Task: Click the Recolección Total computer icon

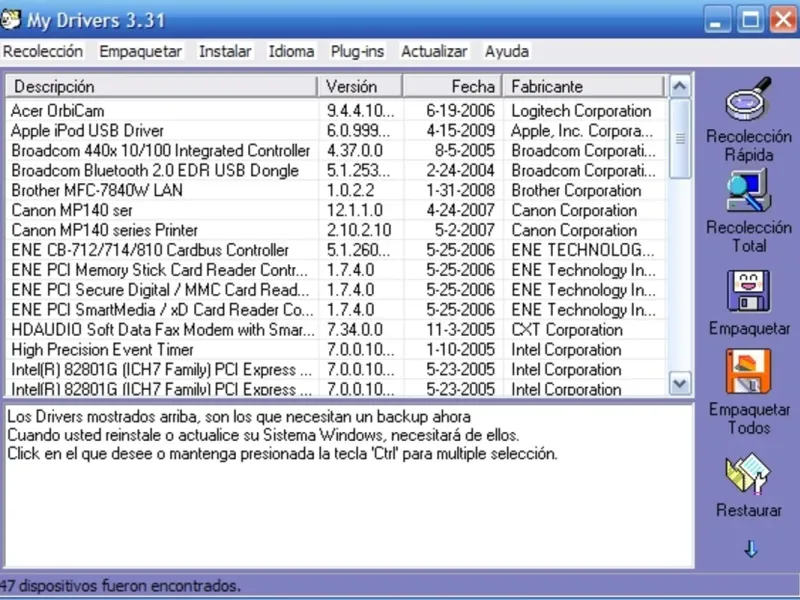Action: click(748, 190)
